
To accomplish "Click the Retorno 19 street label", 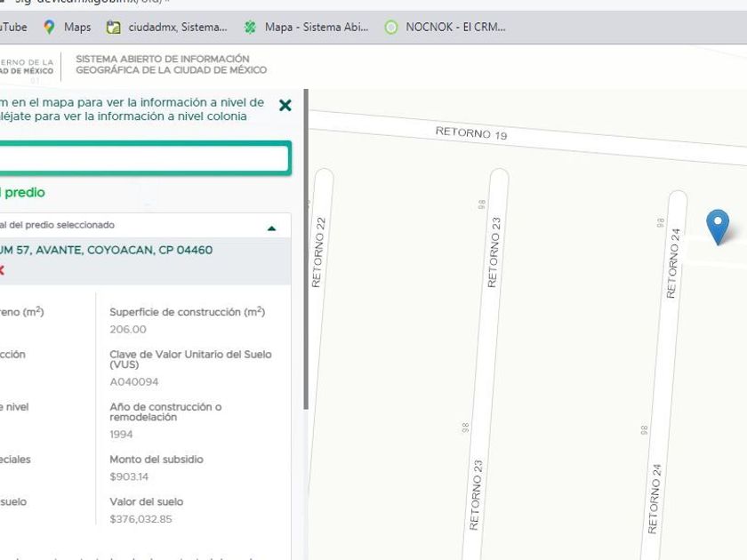I will pyautogui.click(x=470, y=133).
